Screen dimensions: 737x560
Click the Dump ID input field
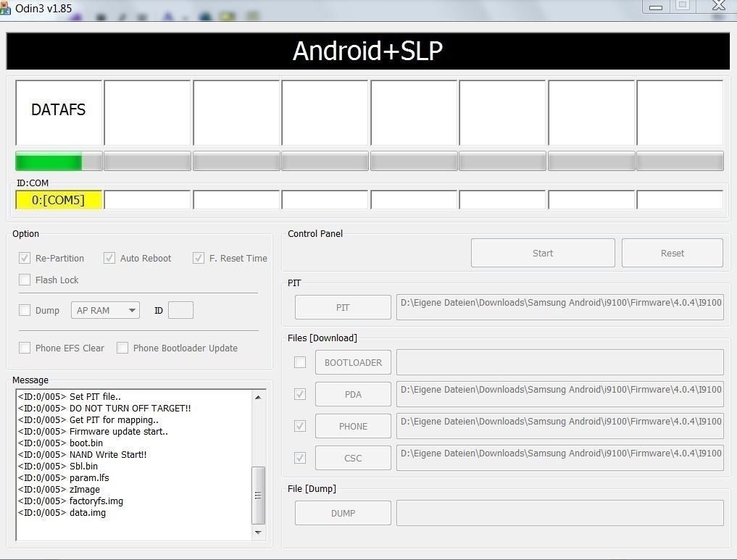click(x=180, y=310)
